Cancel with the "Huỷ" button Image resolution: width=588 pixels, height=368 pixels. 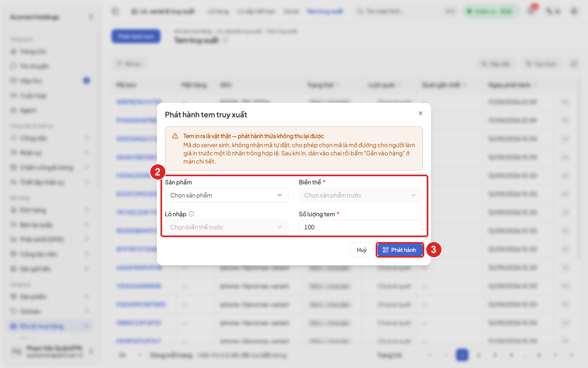362,250
